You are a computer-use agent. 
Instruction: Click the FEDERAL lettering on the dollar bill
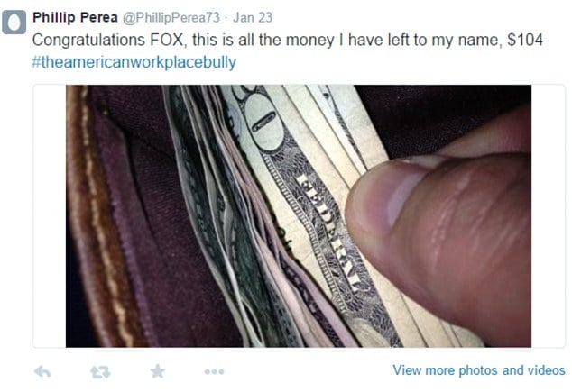[x=328, y=232]
